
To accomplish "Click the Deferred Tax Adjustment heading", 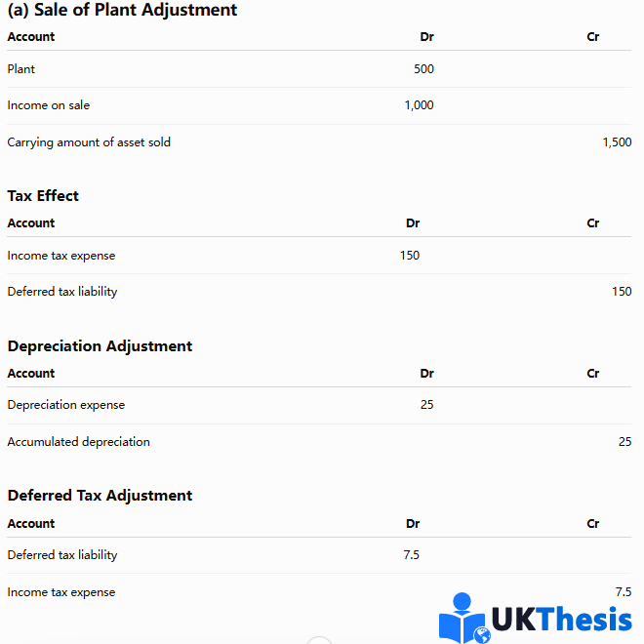I will (100, 496).
